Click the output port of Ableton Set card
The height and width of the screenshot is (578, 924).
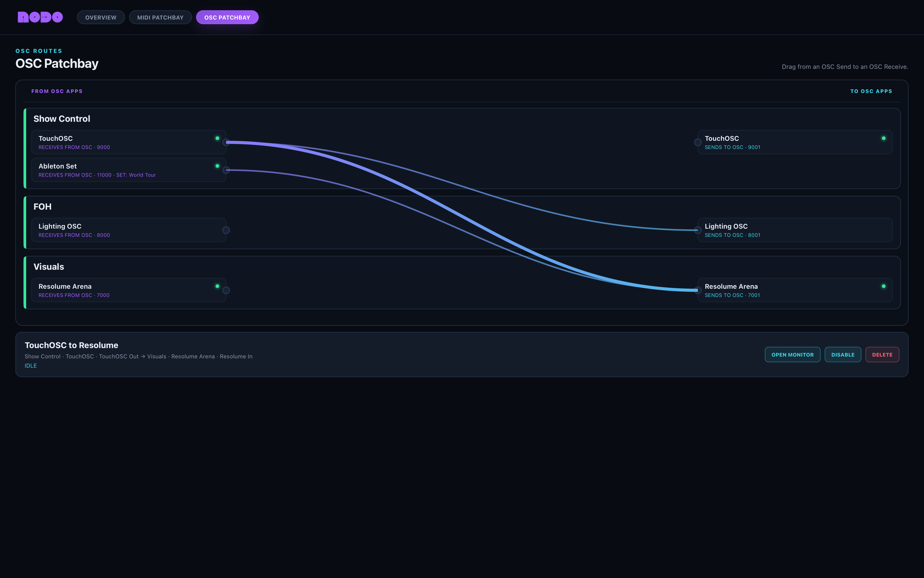pos(226,170)
